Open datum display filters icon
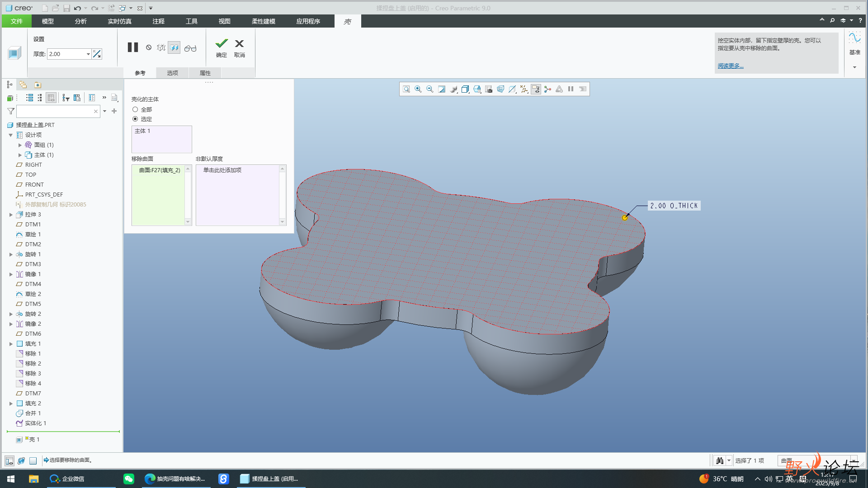The width and height of the screenshot is (868, 488). [524, 89]
